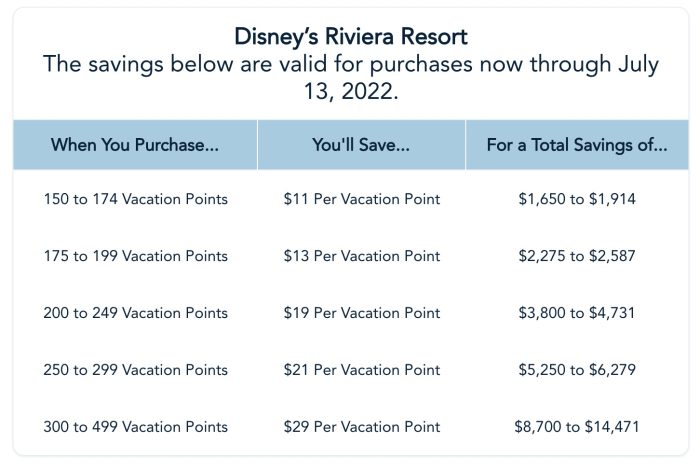The width and height of the screenshot is (700, 470).
Task: Click the savings valid through July 13 text
Action: 350,79
